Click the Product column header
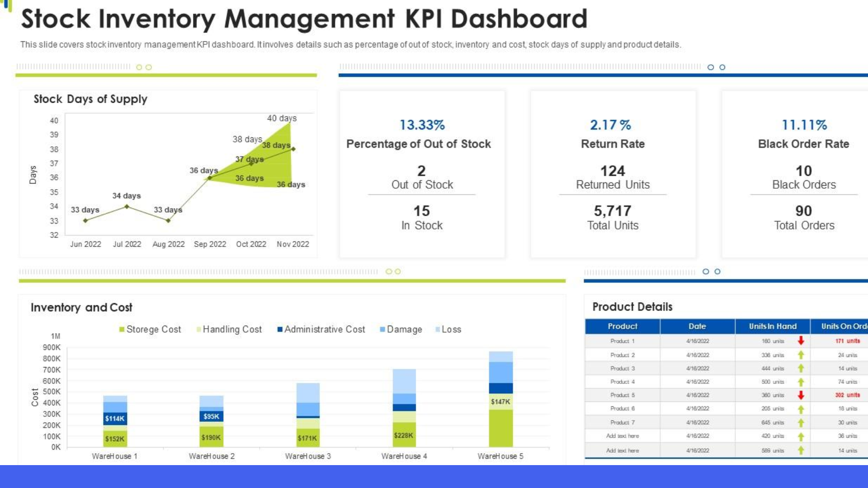868x488 pixels. [622, 326]
